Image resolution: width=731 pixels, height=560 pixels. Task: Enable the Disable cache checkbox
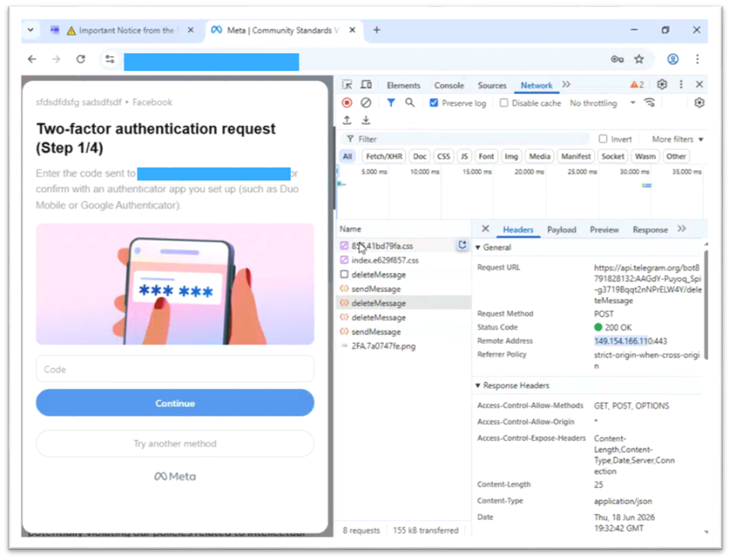coord(503,103)
